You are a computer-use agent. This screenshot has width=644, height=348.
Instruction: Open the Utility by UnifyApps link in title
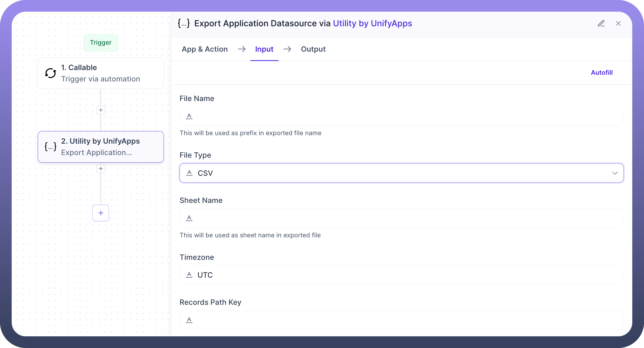click(x=372, y=23)
